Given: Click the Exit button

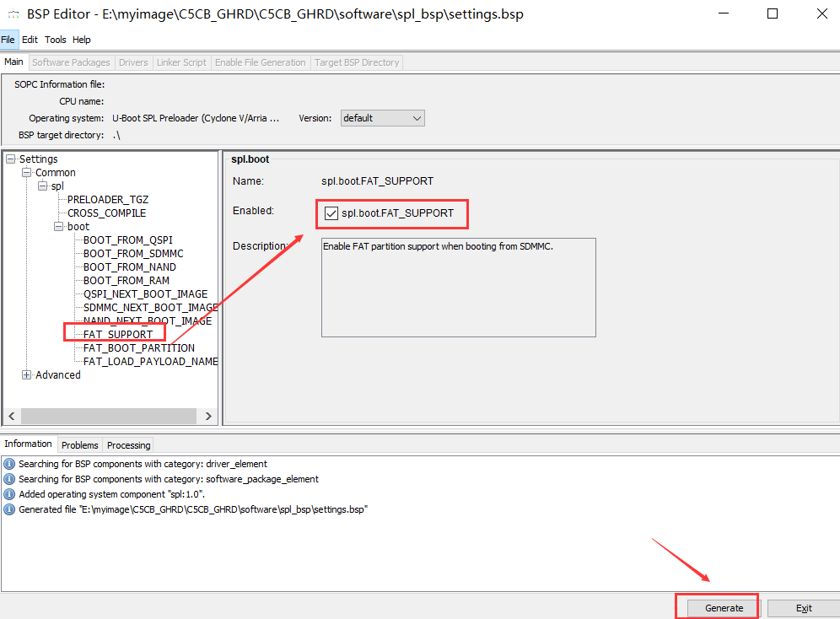Looking at the screenshot, I should click(x=804, y=608).
